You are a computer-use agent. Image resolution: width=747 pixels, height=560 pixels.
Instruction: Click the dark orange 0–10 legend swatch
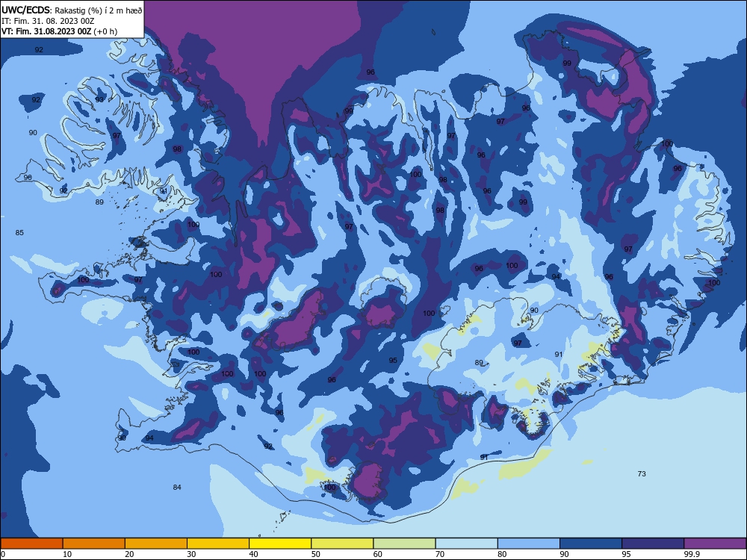[x=31, y=544]
